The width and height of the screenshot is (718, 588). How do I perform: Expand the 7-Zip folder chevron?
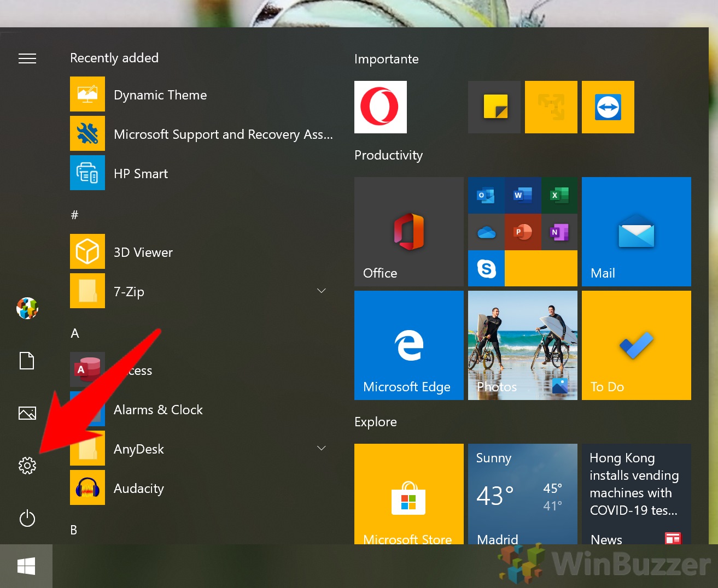(322, 291)
